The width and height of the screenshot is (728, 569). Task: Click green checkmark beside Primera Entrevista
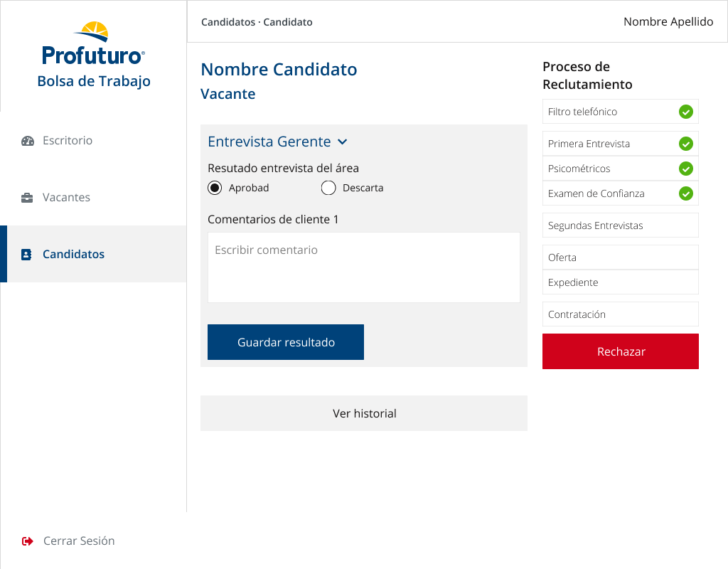coord(685,144)
